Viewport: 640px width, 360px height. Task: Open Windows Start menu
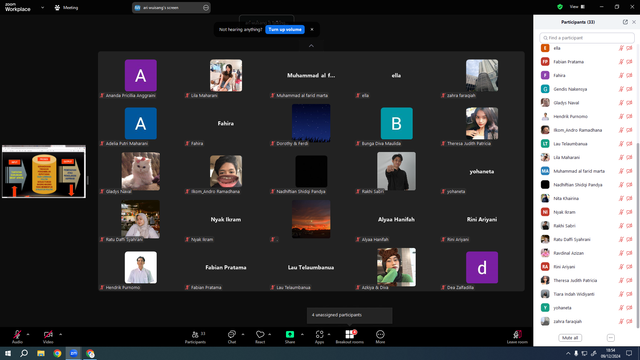click(x=8, y=353)
